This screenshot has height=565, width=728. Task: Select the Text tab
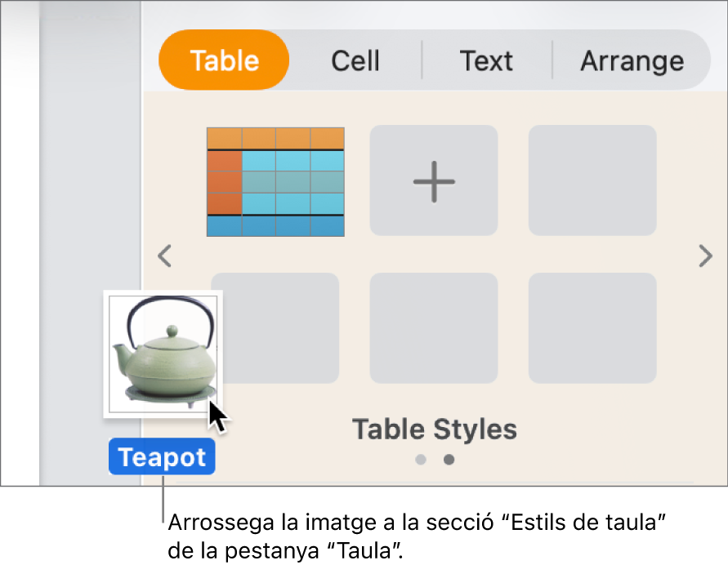point(486,60)
